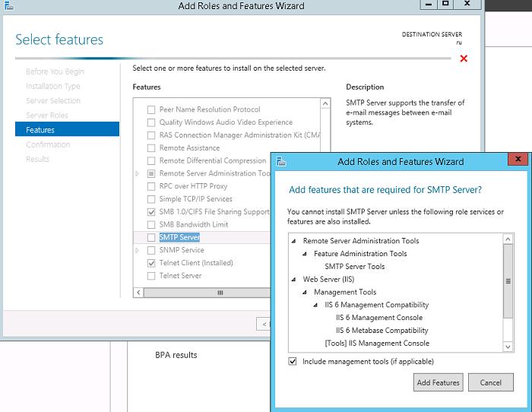Click the main wizard window title icon
The image size is (532, 412).
click(8, 5)
